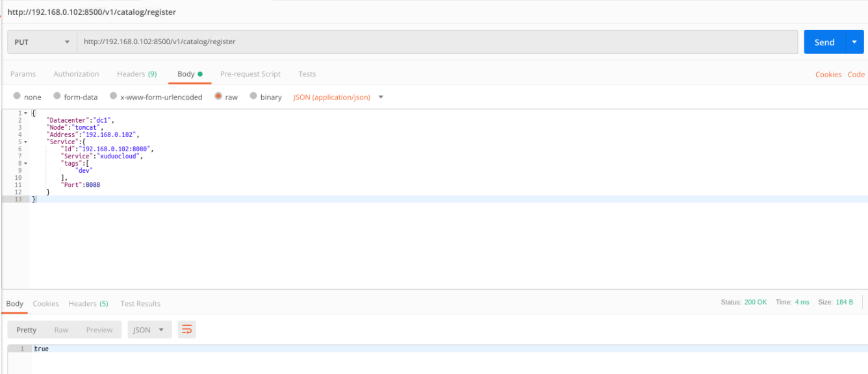Viewport: 868px width, 374px height.
Task: Open the Send options arrow
Action: [x=854, y=42]
